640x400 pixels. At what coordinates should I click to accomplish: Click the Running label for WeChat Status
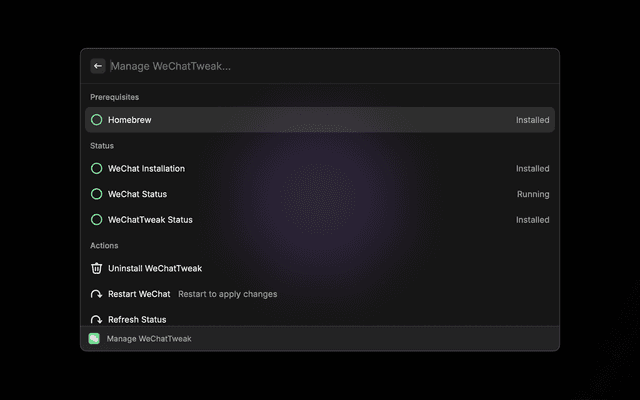tap(533, 194)
